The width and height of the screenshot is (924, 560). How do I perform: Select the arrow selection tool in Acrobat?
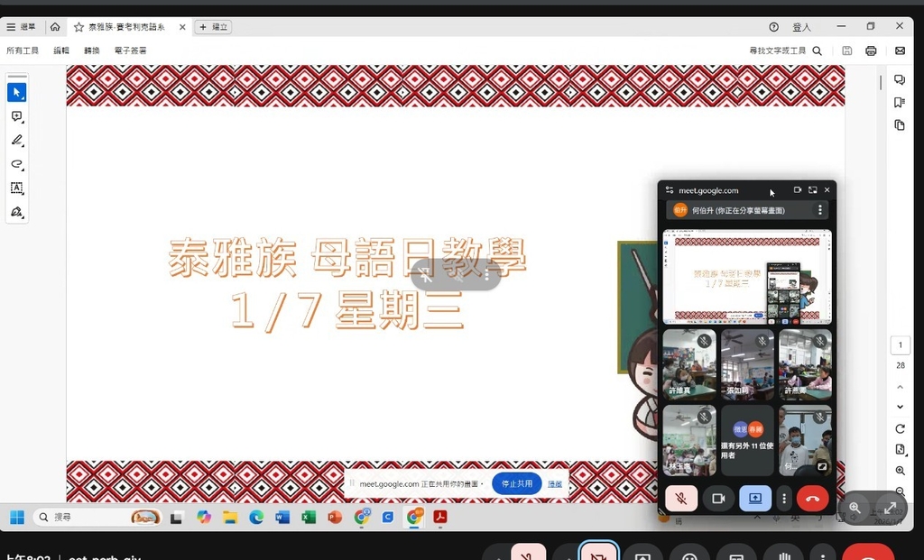(x=16, y=93)
